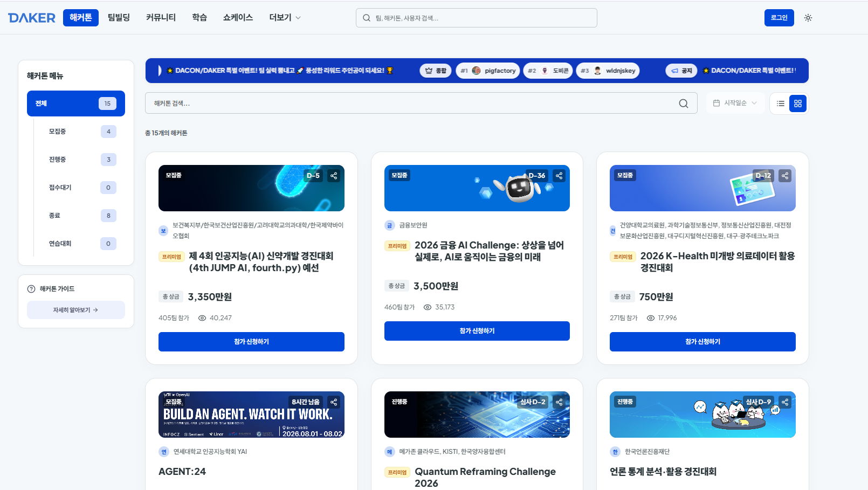The height and width of the screenshot is (490, 868).
Task: Show 종료 hackathons in the sidebar menu
Action: (81, 216)
